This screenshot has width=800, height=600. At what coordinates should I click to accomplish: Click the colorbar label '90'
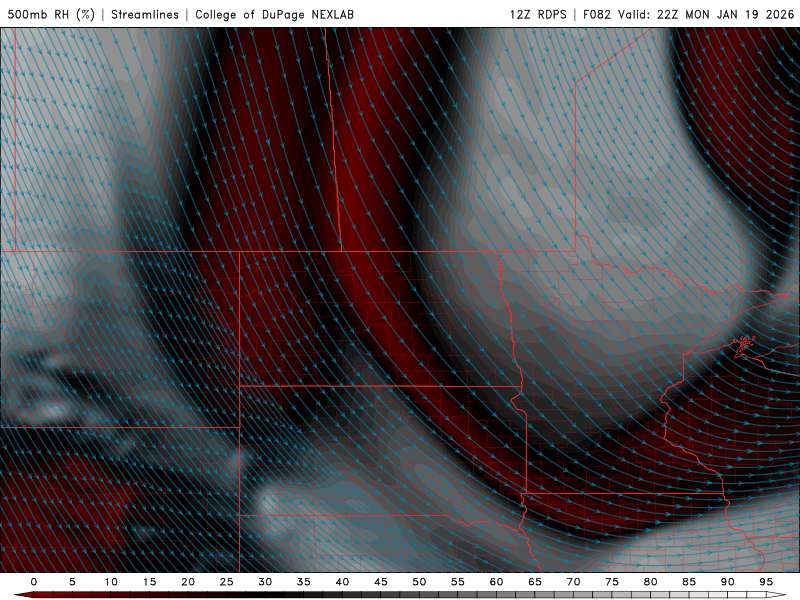point(727,582)
